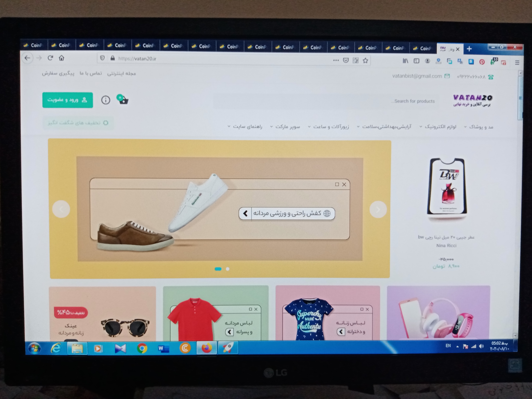Image resolution: width=532 pixels, height=399 pixels.
Task: Switch to the last CoinP tab
Action: [423, 48]
